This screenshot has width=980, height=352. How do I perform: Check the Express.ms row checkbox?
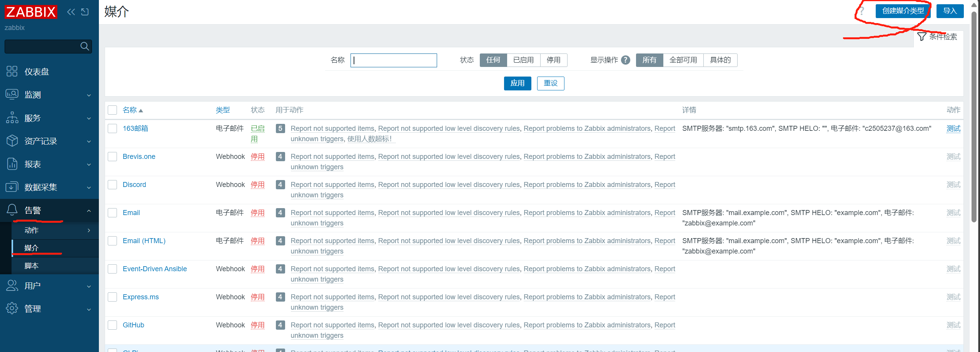pos(112,297)
